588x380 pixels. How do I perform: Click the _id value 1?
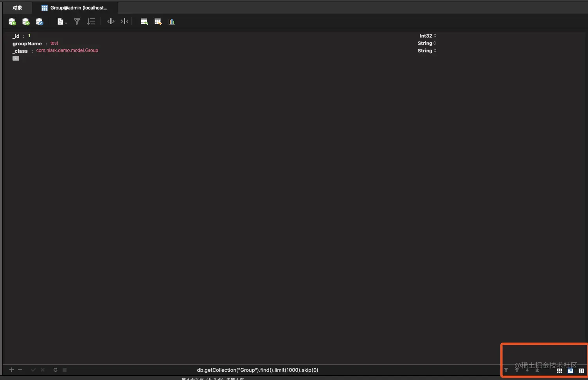29,36
